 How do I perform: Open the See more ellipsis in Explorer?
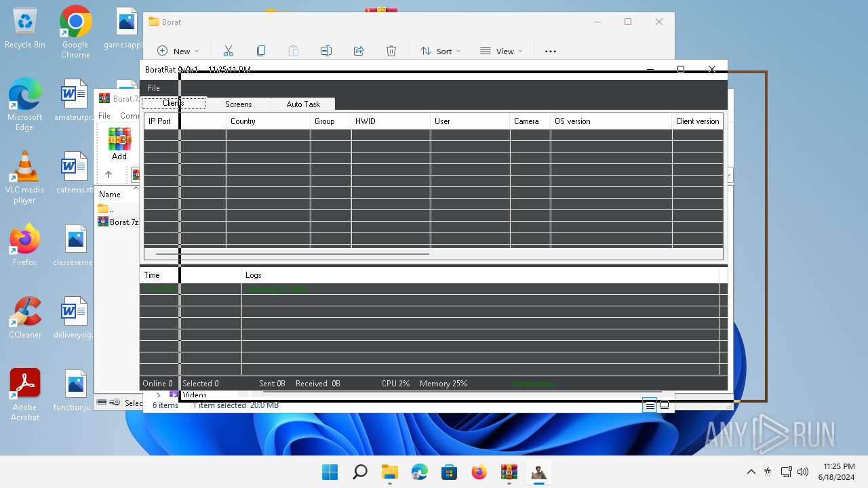(x=551, y=51)
